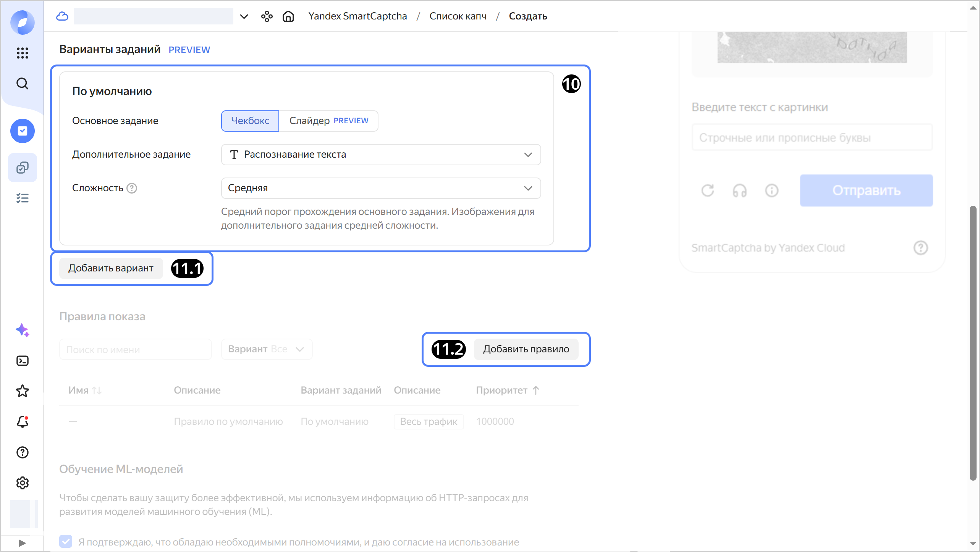Select the Слайдер main task option

[x=328, y=121]
